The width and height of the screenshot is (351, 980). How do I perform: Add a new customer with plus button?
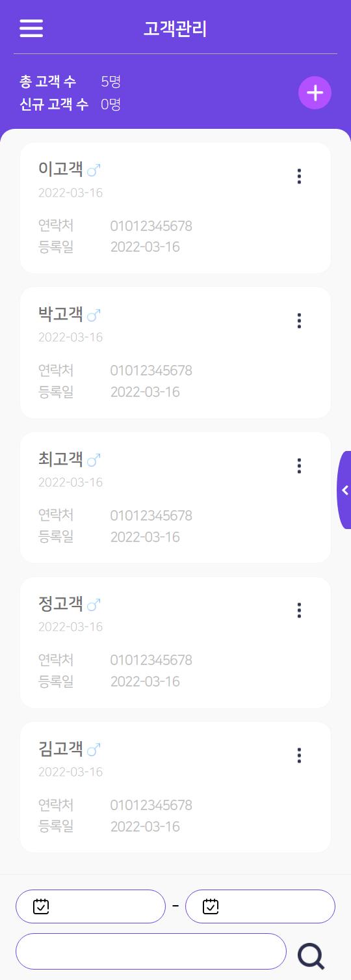point(315,93)
